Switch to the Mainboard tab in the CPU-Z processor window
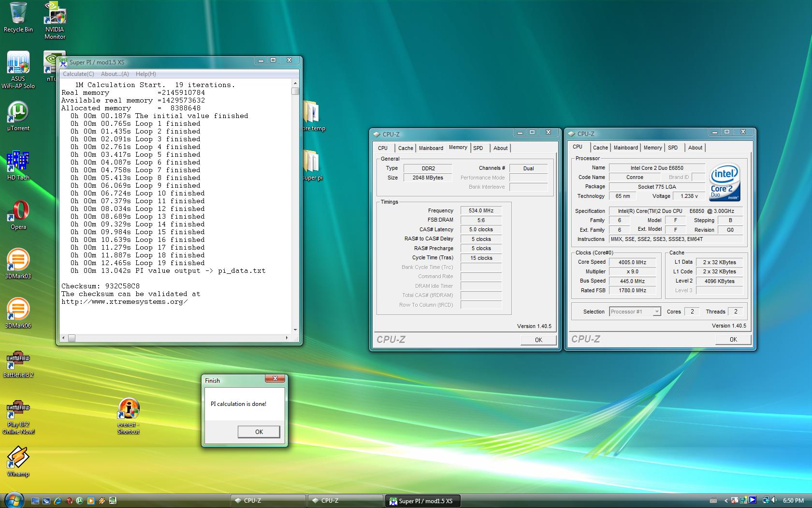 point(625,148)
